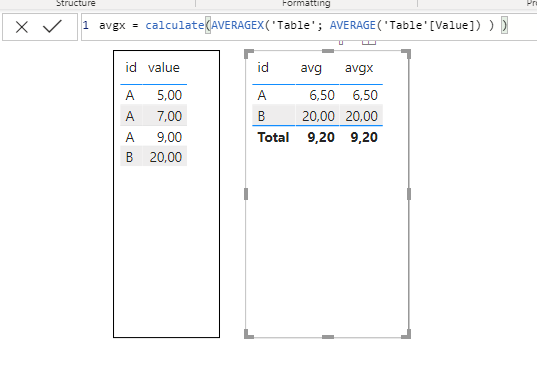Click the 'calculate' keyword in the formula
Image resolution: width=537 pixels, height=369 pixels.
pos(175,25)
